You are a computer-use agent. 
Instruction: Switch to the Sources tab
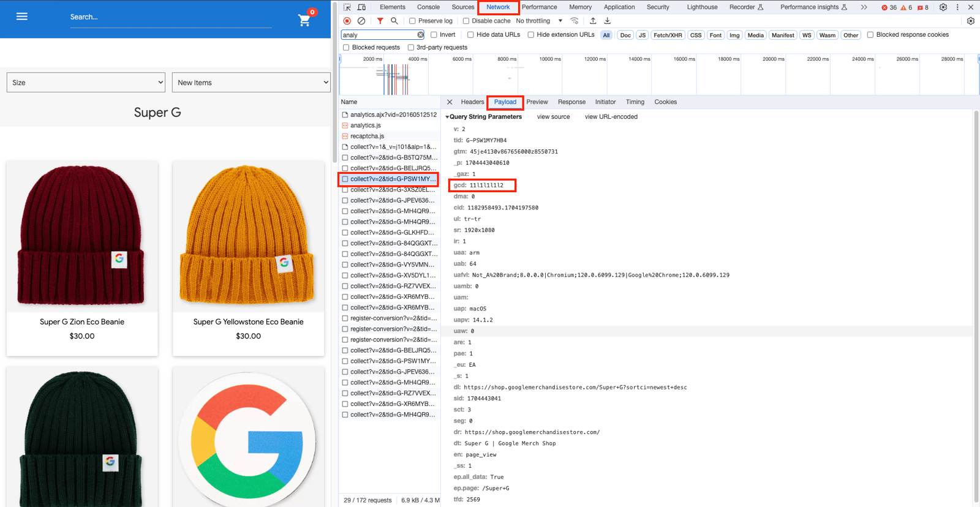click(463, 7)
